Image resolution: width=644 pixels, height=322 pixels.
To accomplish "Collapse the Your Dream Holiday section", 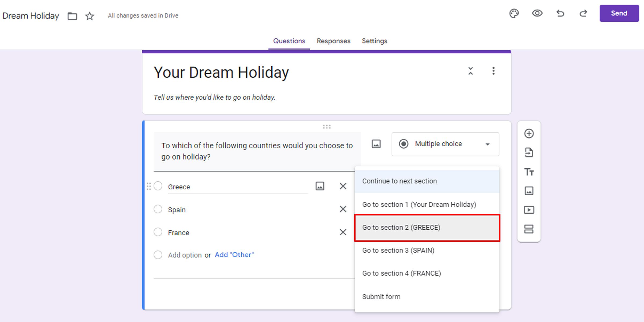I will (470, 71).
